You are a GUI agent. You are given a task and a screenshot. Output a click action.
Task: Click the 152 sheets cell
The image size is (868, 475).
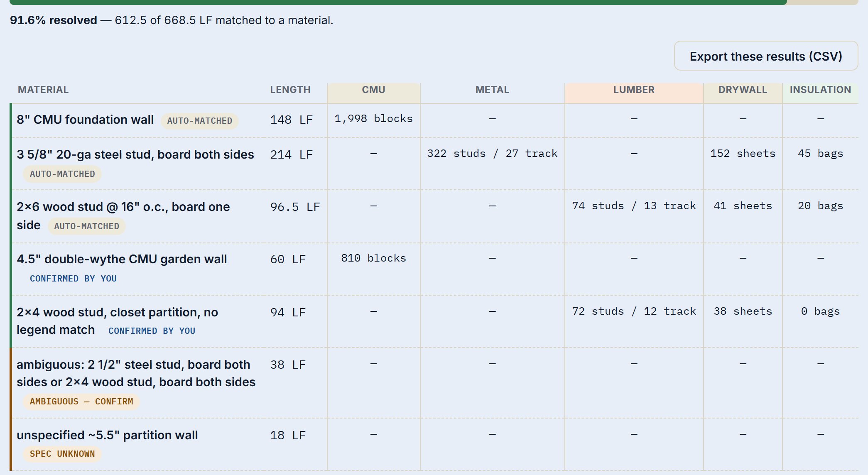coord(743,154)
